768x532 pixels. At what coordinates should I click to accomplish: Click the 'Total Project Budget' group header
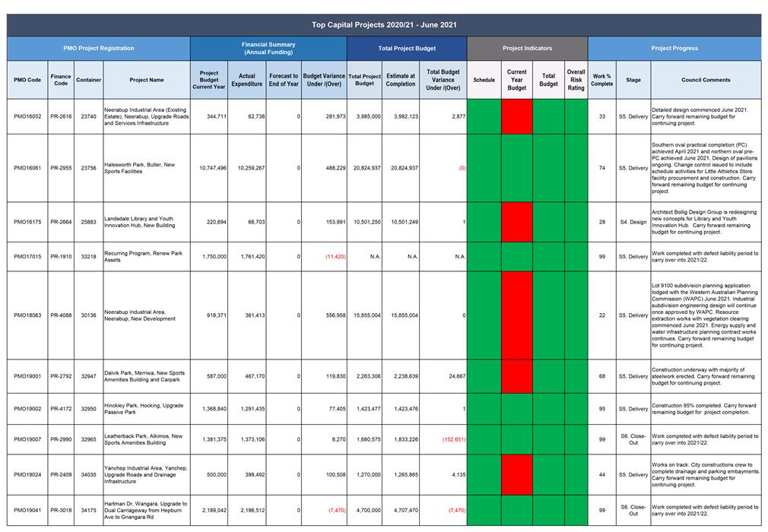(407, 49)
